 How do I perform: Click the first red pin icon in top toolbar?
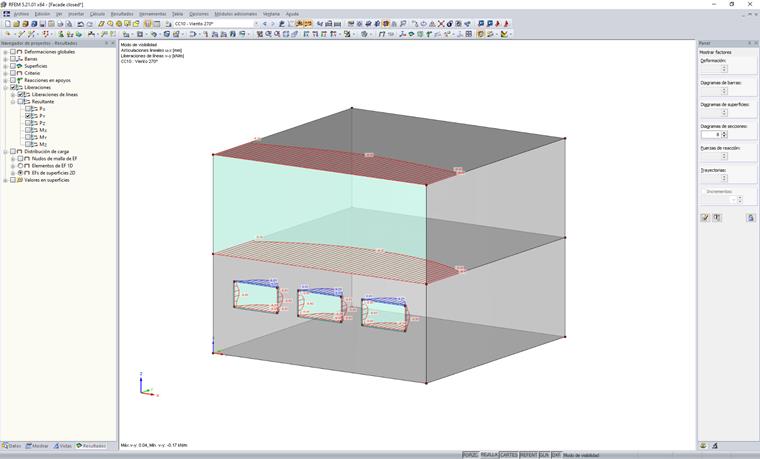coord(498,24)
